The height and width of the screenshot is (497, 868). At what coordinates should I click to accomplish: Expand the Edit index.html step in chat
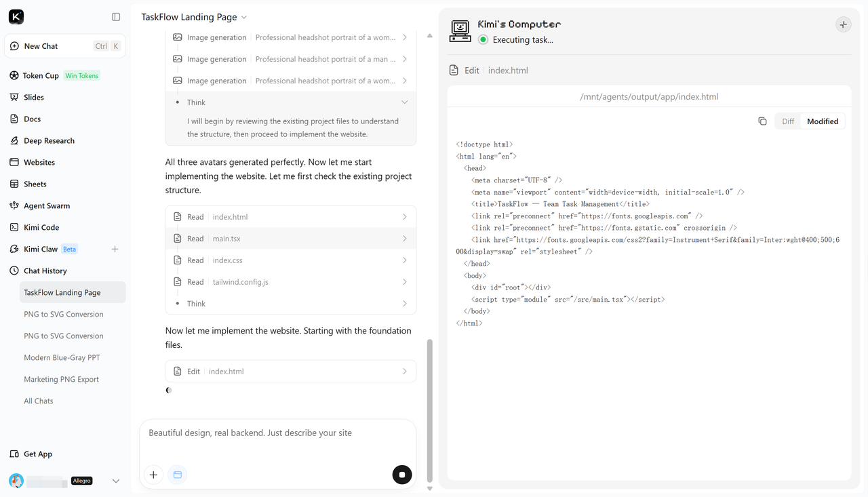(291, 372)
